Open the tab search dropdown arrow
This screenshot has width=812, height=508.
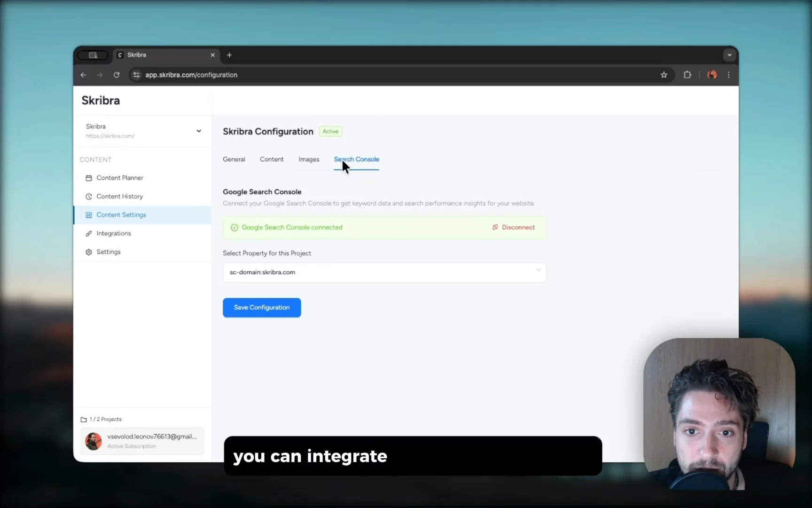click(729, 55)
